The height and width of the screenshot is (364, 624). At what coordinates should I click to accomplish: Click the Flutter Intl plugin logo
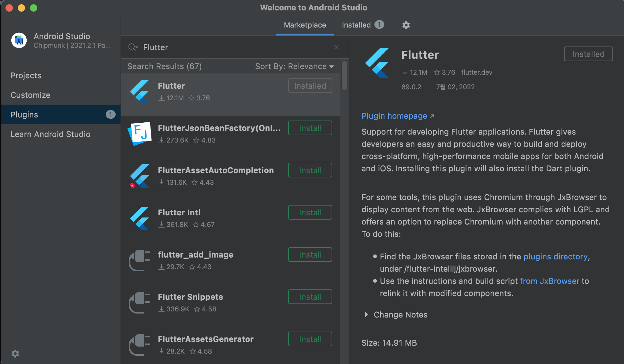140,218
